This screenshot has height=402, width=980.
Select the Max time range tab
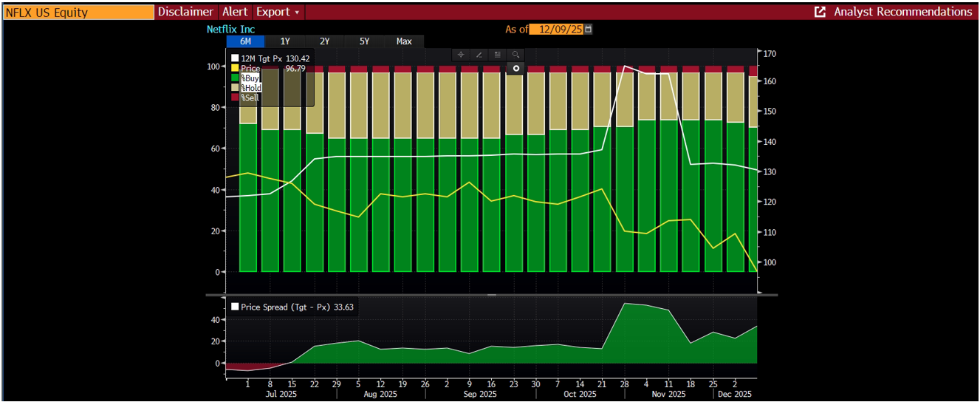pyautogui.click(x=404, y=42)
